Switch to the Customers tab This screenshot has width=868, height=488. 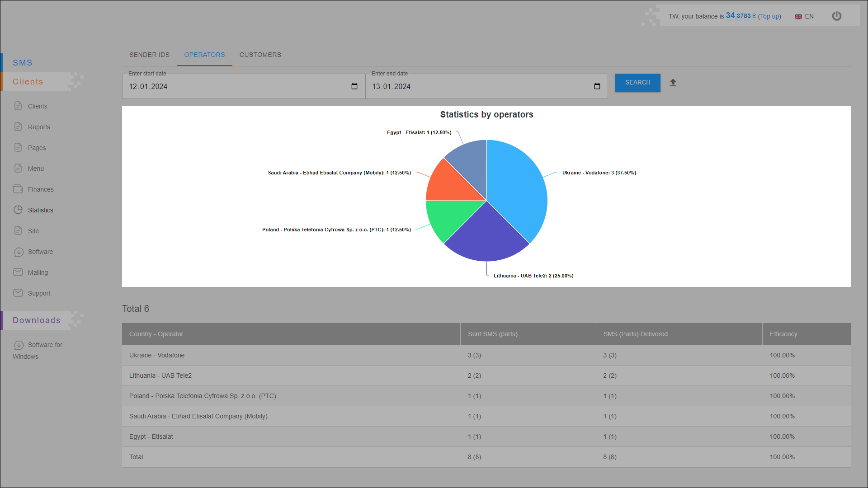[x=260, y=55]
